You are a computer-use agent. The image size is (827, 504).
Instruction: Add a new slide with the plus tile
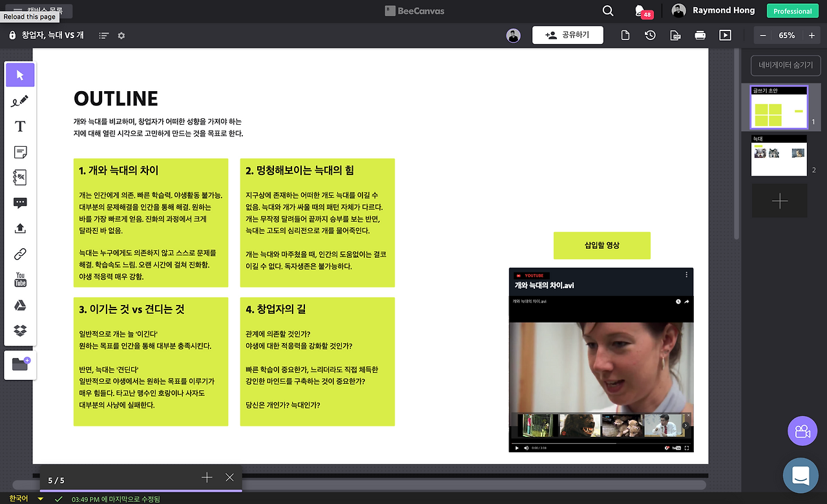pyautogui.click(x=779, y=200)
